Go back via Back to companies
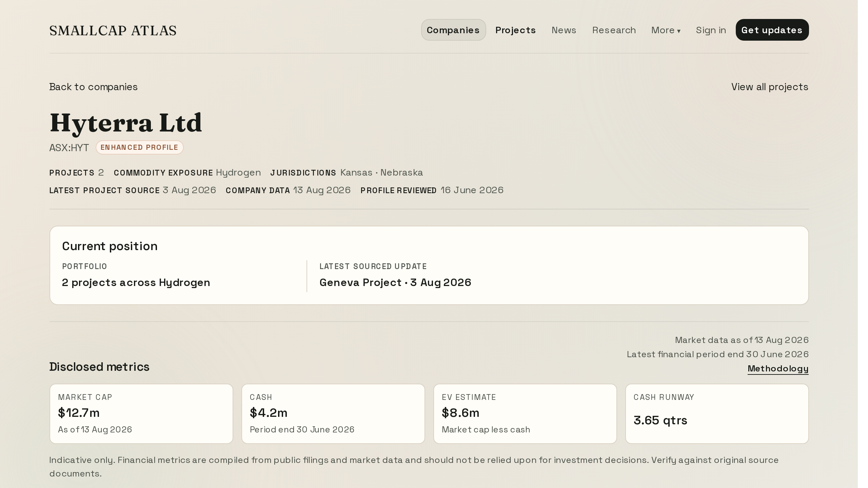Viewport: 868px width, 488px height. tap(94, 87)
